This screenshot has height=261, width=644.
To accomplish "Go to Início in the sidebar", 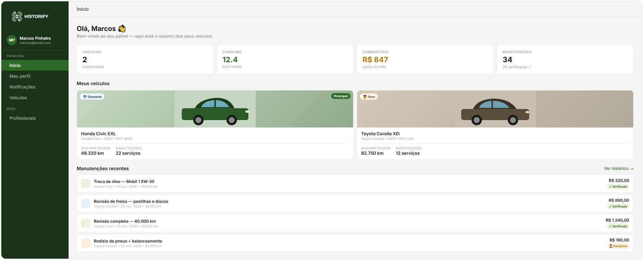I will pyautogui.click(x=35, y=65).
